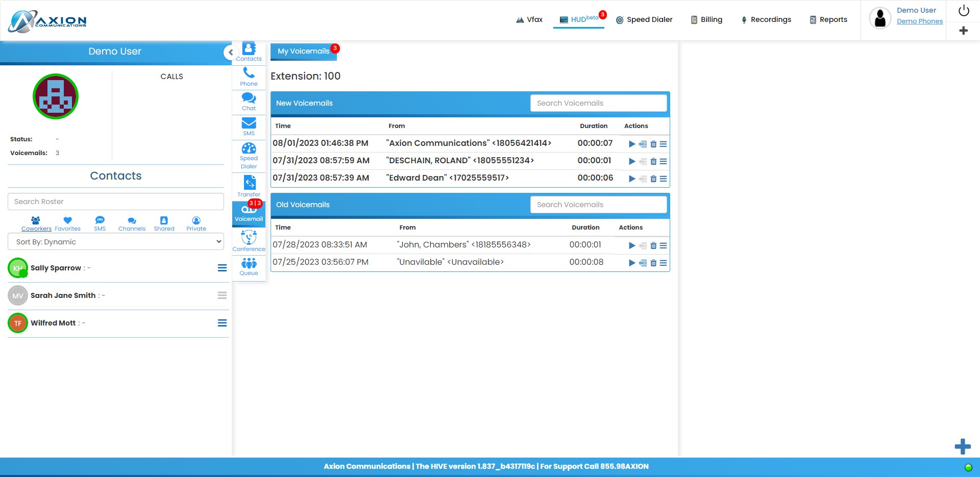Open the Recordings menu item
The height and width of the screenshot is (477, 980).
(766, 19)
